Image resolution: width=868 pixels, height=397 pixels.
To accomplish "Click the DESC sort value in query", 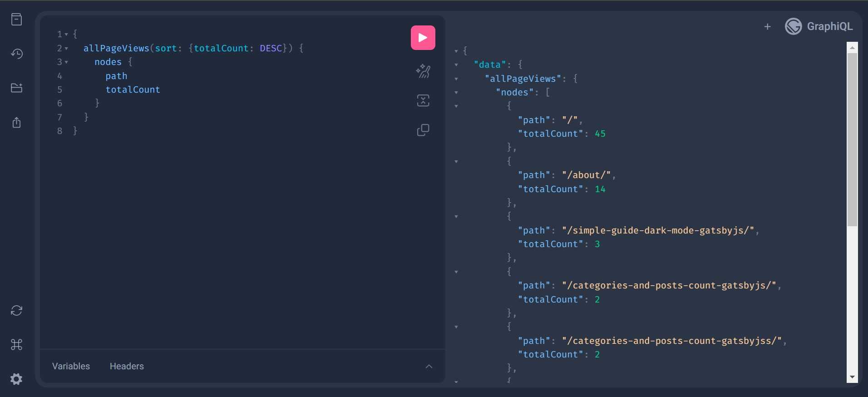I will (x=271, y=48).
